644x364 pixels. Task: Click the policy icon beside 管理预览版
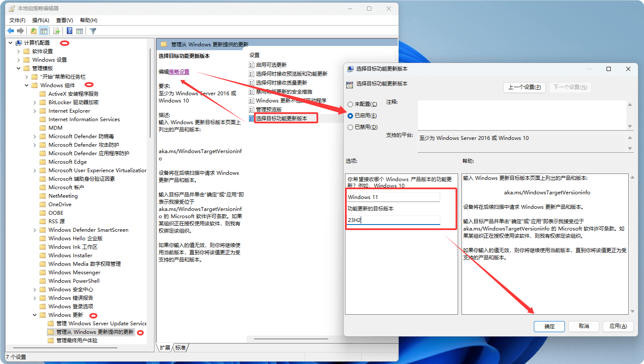pyautogui.click(x=251, y=109)
